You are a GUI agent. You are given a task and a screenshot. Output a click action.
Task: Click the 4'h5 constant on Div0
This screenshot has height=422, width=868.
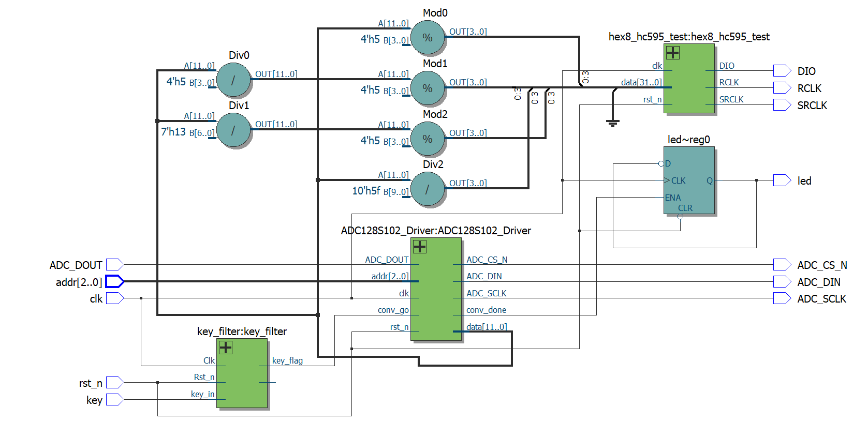176,82
